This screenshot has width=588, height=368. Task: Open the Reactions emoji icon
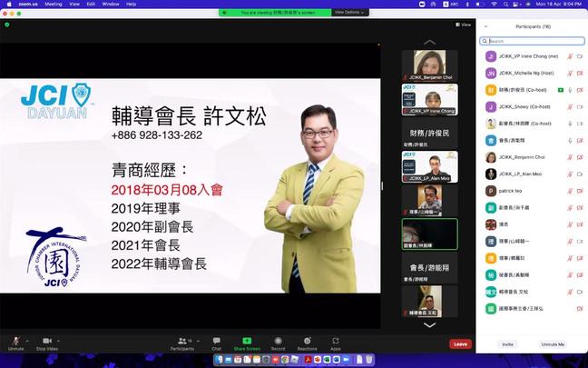click(x=307, y=341)
